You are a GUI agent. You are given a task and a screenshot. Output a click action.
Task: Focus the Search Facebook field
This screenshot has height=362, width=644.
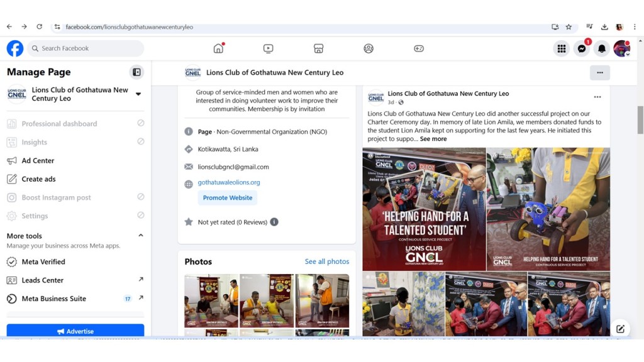tap(86, 48)
